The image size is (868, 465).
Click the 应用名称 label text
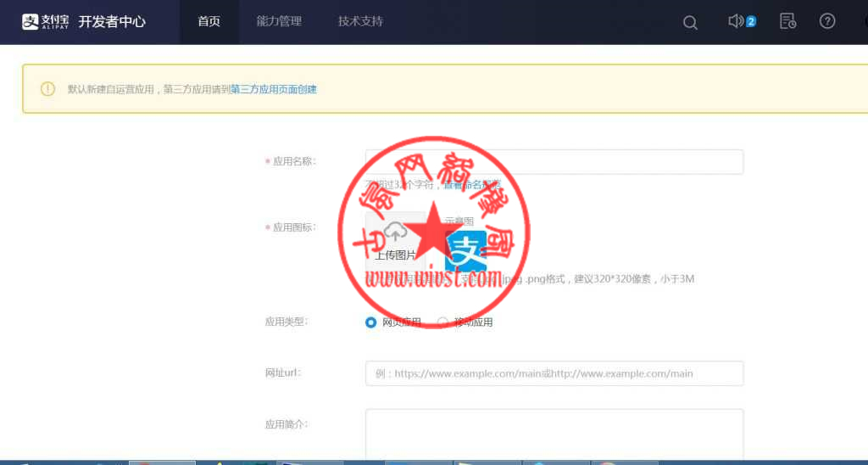pyautogui.click(x=294, y=161)
